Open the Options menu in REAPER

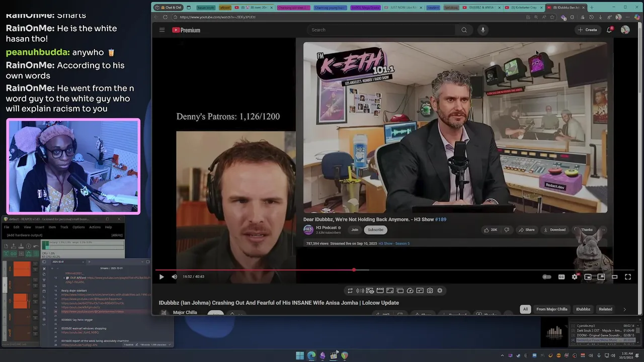tap(78, 227)
